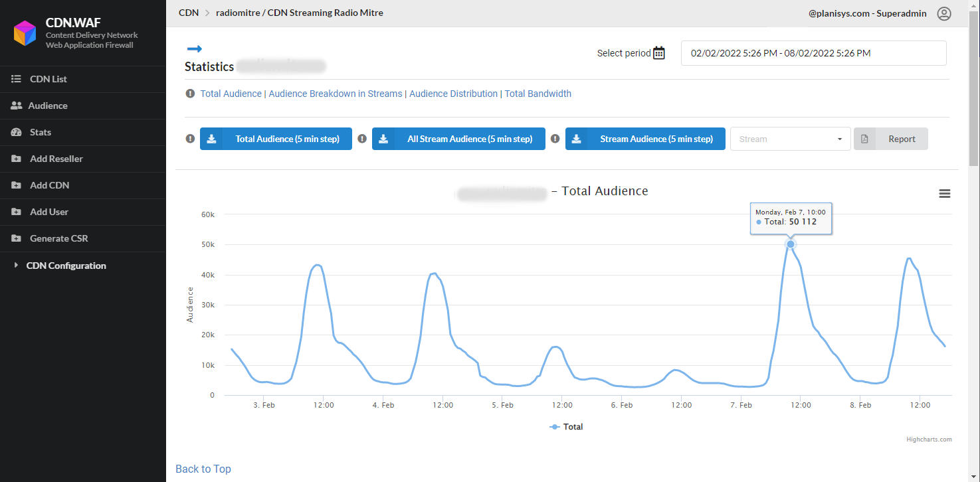Image resolution: width=980 pixels, height=482 pixels.
Task: Toggle the Total series in chart legend
Action: coord(566,427)
